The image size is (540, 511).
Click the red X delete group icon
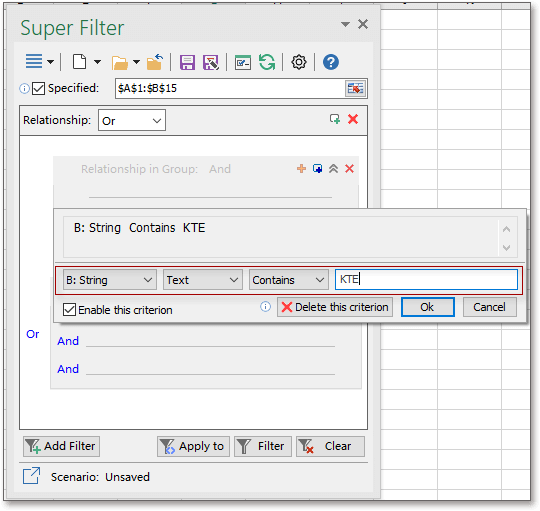point(349,169)
